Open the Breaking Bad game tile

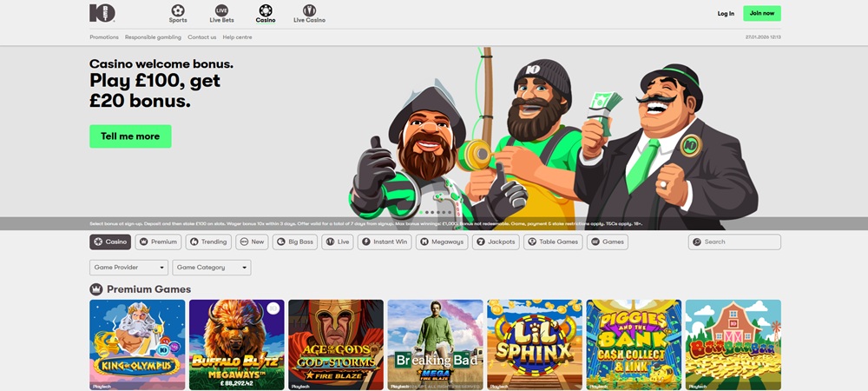(435, 344)
